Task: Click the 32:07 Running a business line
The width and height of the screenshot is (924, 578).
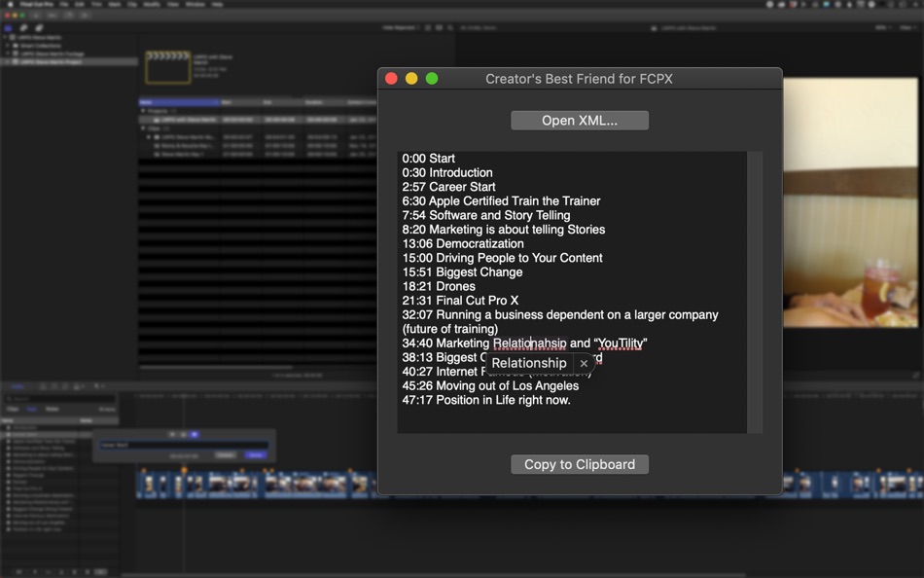Action: [x=560, y=314]
